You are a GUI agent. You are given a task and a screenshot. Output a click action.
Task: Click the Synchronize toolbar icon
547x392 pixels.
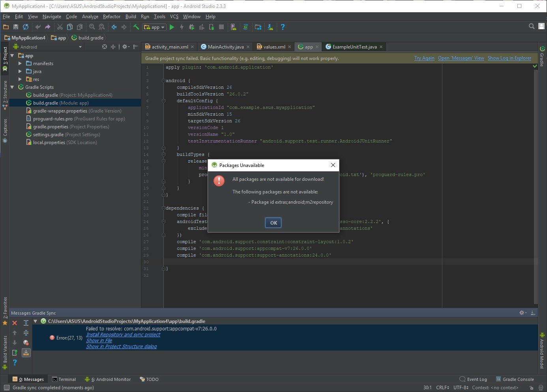(26, 27)
